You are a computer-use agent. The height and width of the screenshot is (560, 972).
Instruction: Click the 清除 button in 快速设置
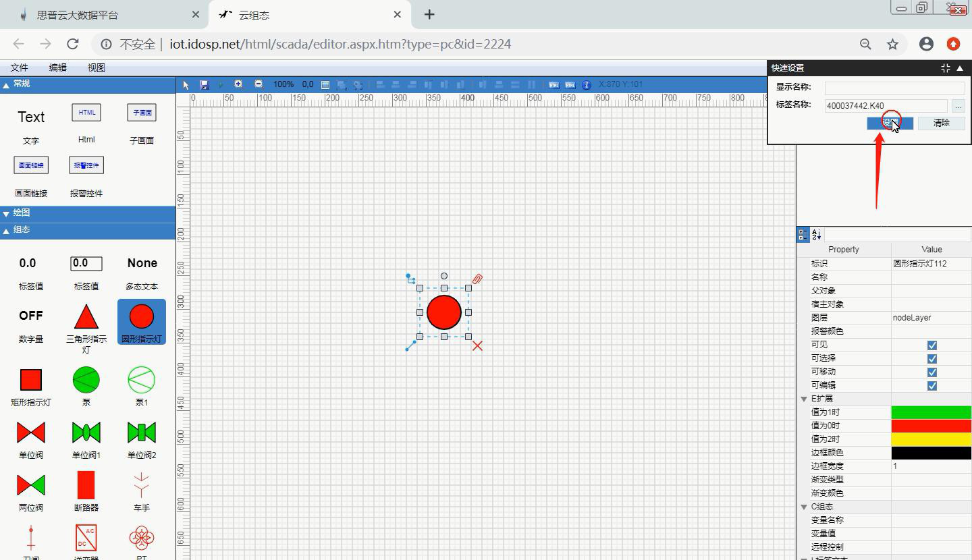pyautogui.click(x=941, y=123)
